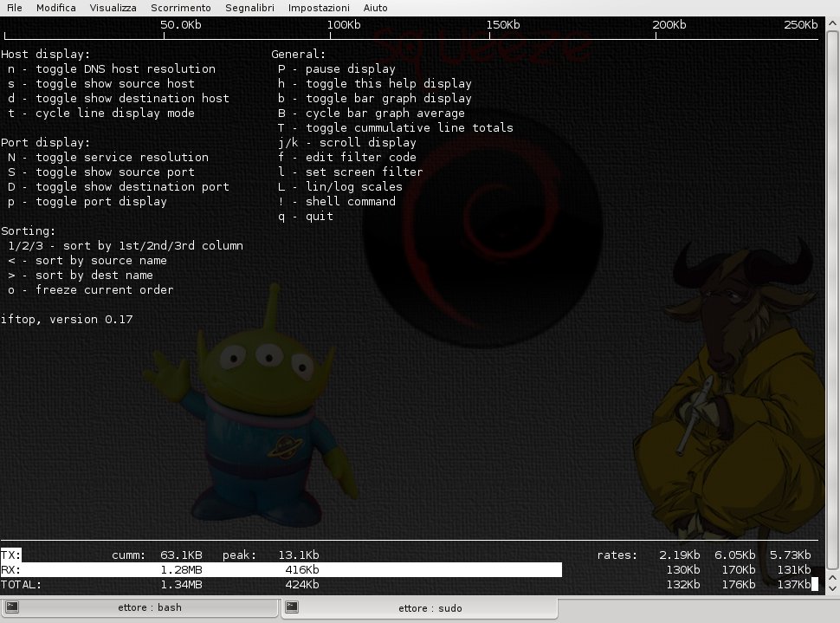Click the 'sort by 1st/2nd/3rd column' line
Screen dimensions: 840x623
(126, 245)
